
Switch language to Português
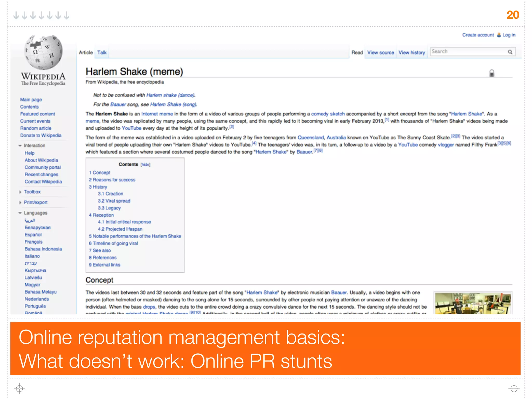pyautogui.click(x=35, y=306)
